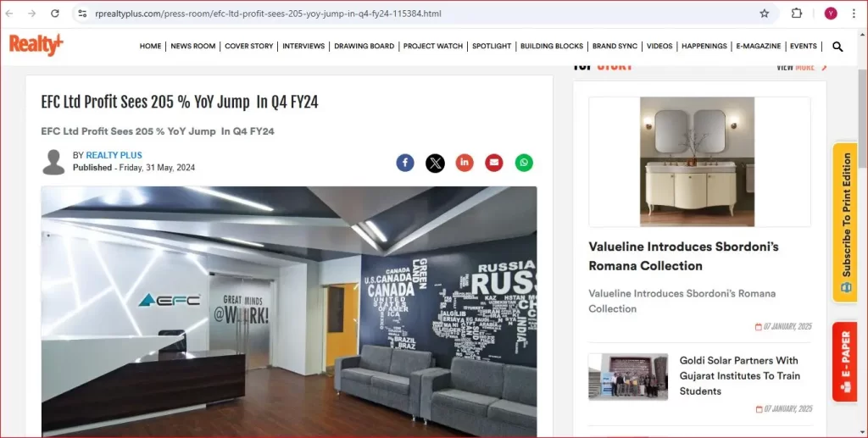868x438 pixels.
Task: Navigate to INTERVIEWS
Action: pos(303,46)
